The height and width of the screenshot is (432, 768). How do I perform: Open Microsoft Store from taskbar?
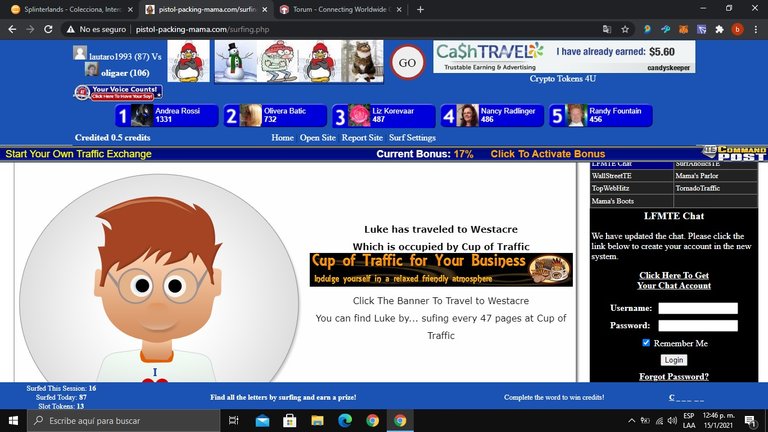click(x=289, y=420)
